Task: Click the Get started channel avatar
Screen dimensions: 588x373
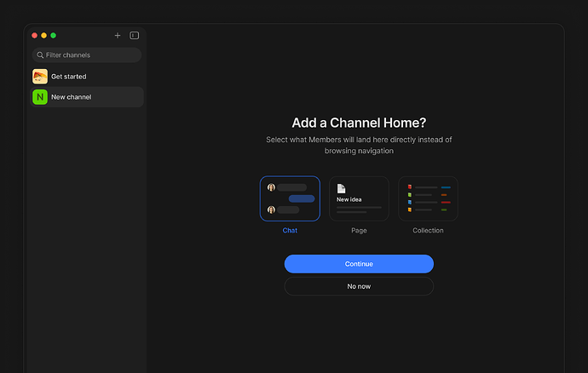Action: pyautogui.click(x=40, y=77)
